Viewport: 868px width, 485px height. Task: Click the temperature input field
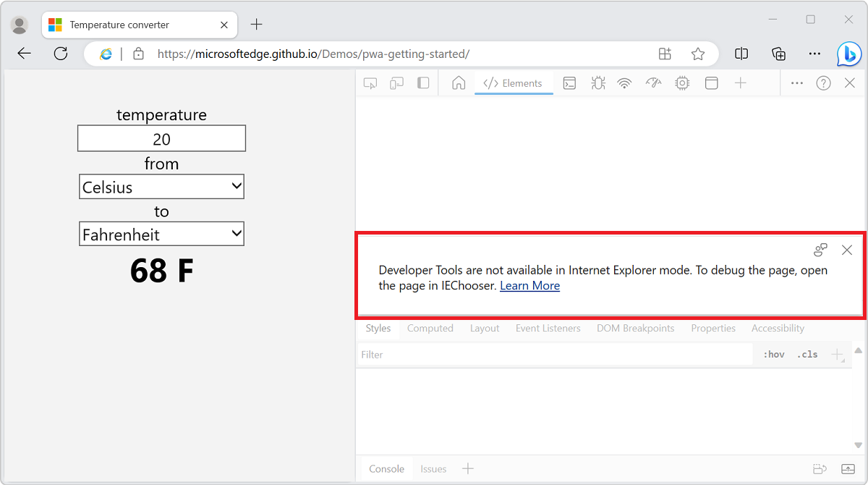(x=161, y=138)
